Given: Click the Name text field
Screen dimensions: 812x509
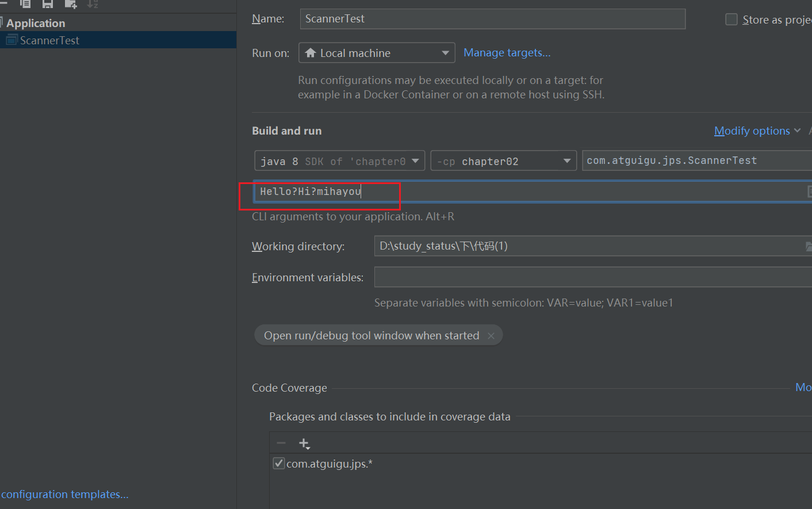Looking at the screenshot, I should click(x=492, y=19).
